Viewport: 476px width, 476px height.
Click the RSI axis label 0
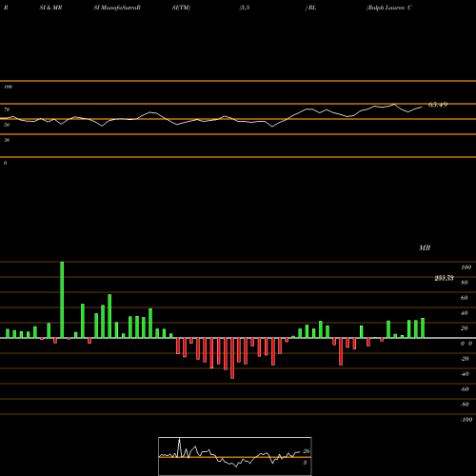pyautogui.click(x=5, y=163)
